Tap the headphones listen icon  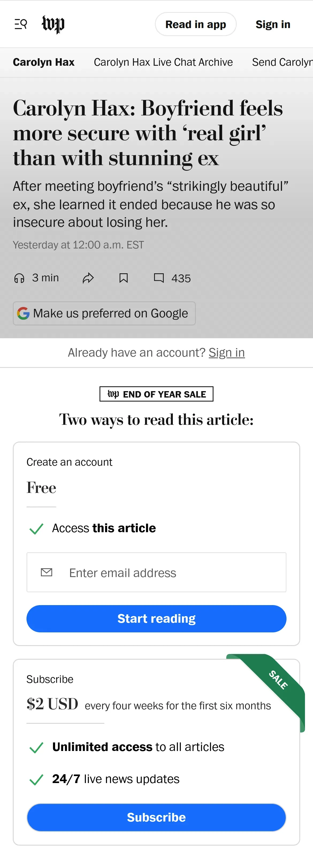click(x=19, y=278)
